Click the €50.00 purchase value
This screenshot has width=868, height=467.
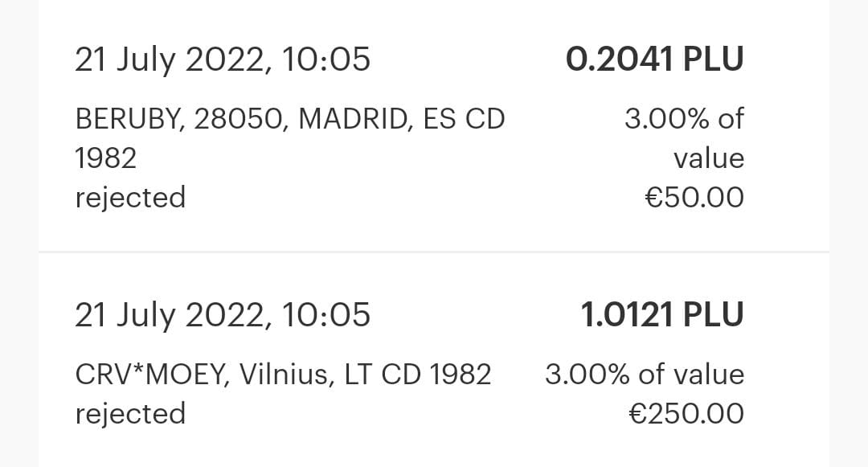click(694, 197)
